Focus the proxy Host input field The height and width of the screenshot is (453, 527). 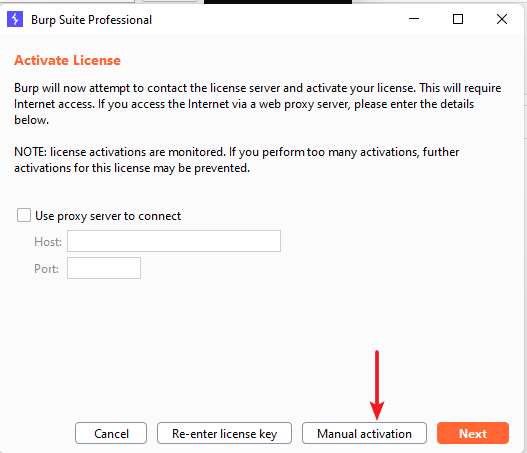point(174,241)
